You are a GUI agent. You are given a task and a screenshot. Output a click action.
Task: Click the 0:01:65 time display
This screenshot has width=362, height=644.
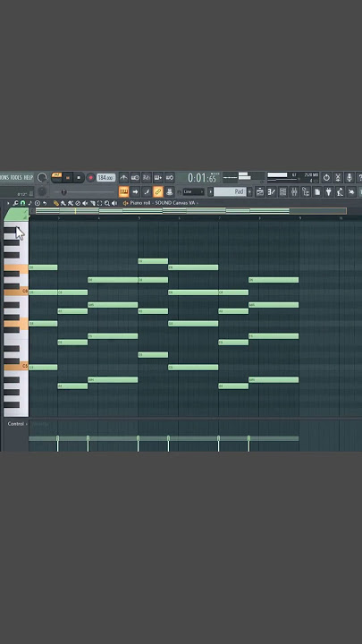coord(202,178)
